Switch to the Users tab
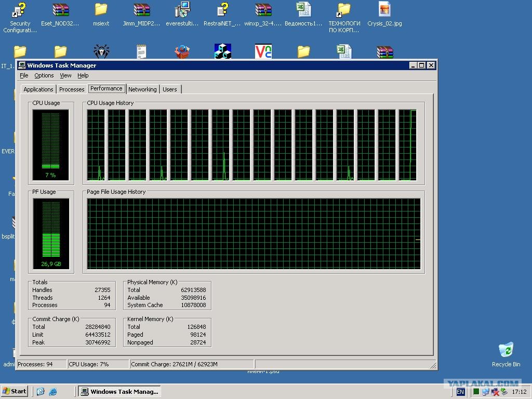 click(x=170, y=89)
